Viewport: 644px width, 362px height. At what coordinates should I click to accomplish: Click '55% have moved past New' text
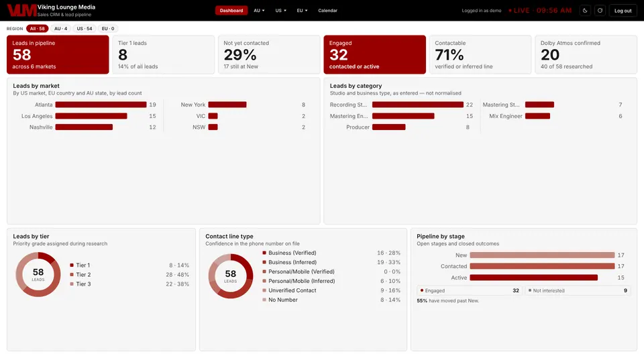pos(447,301)
